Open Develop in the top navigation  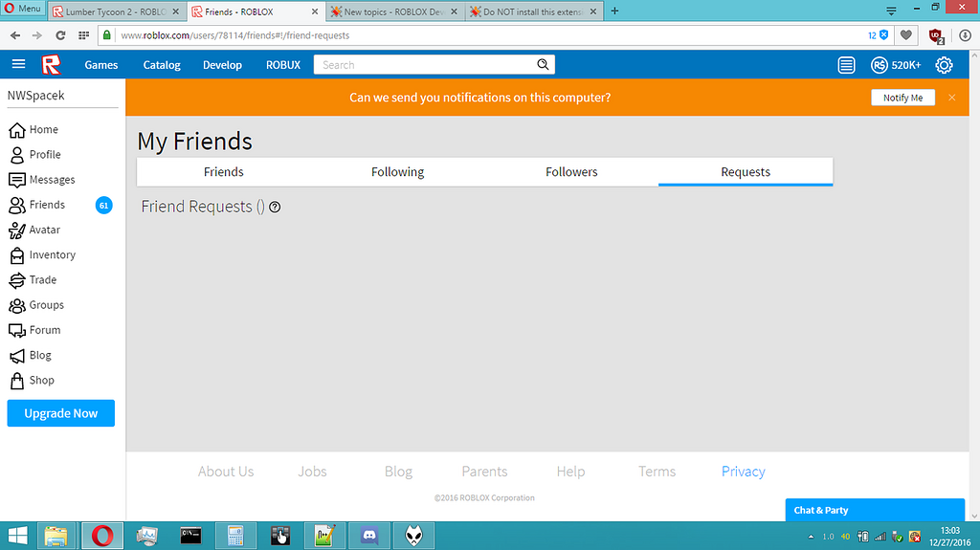[222, 65]
